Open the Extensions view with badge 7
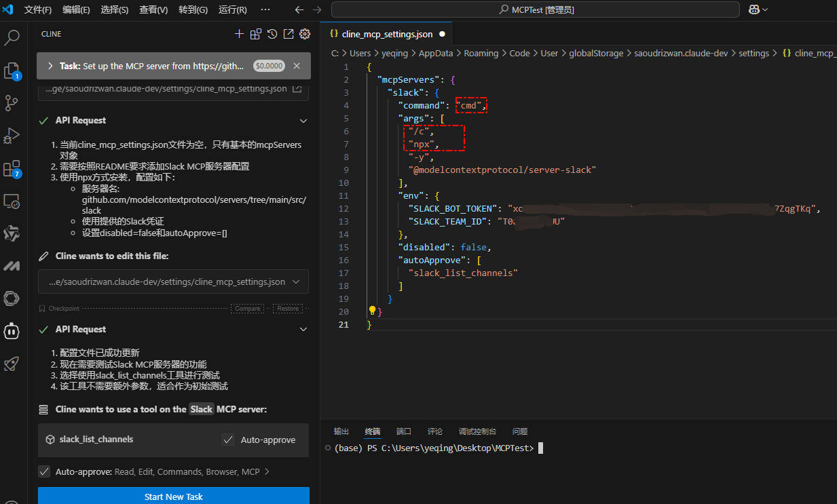This screenshot has width=837, height=504. [x=12, y=168]
